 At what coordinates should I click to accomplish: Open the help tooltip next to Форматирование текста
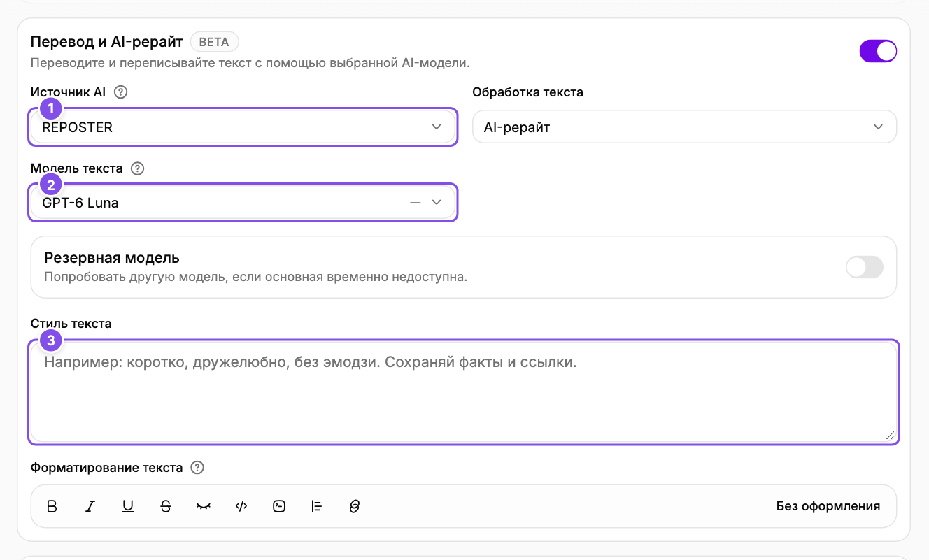tap(197, 468)
